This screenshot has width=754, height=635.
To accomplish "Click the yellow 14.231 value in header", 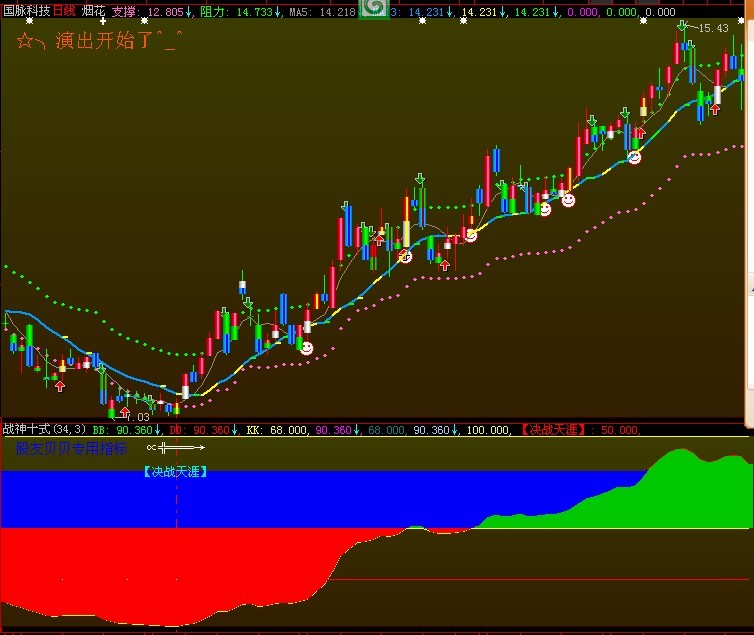I will click(x=478, y=12).
